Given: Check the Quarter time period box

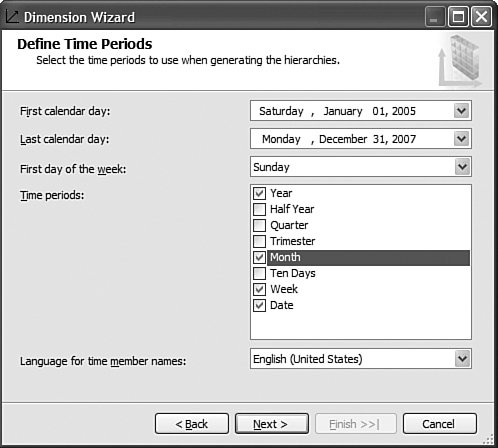Looking at the screenshot, I should point(259,225).
